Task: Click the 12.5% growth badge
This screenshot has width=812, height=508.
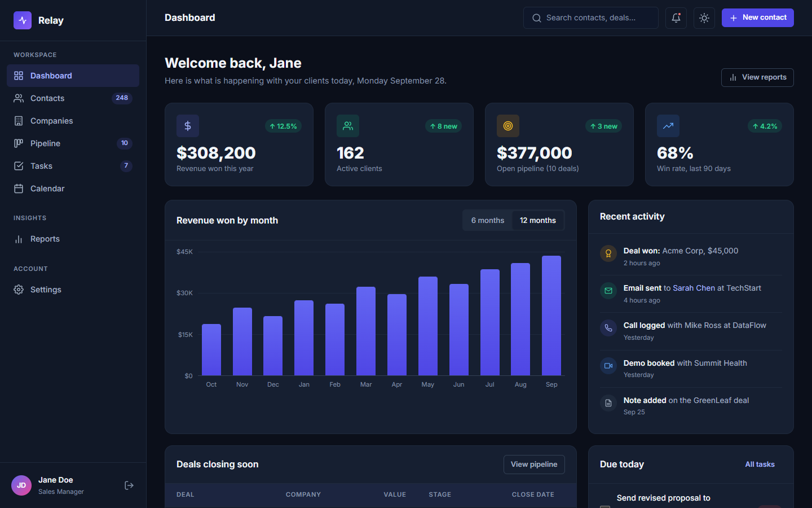Action: tap(283, 126)
